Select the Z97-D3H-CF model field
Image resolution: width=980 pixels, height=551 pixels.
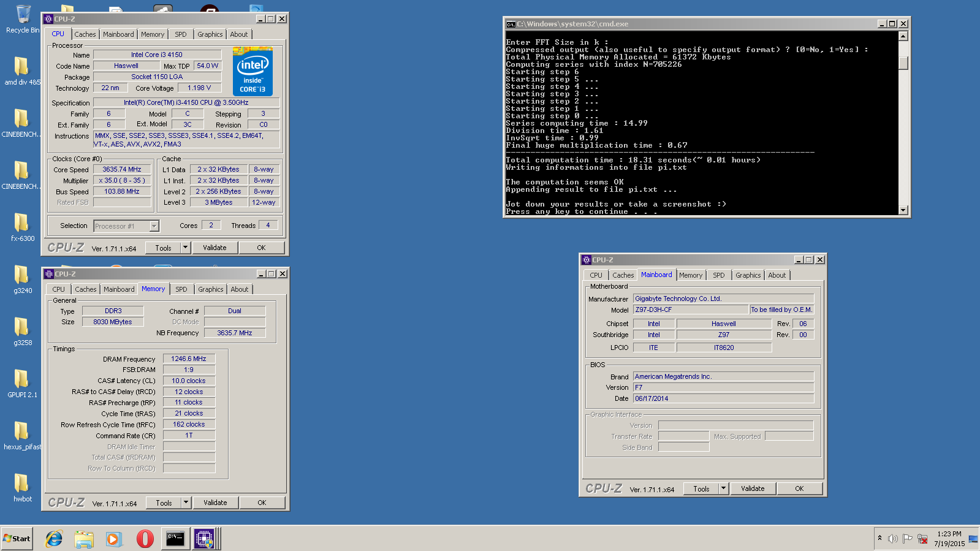(691, 310)
